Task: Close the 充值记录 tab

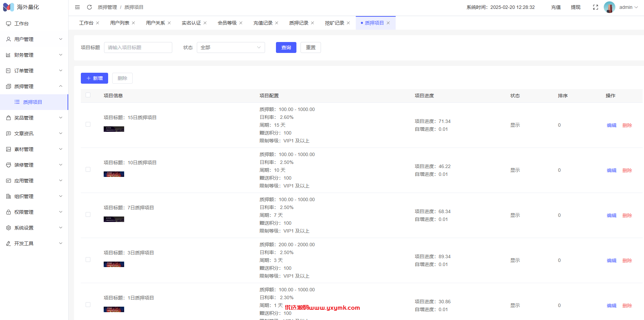Action: (277, 23)
